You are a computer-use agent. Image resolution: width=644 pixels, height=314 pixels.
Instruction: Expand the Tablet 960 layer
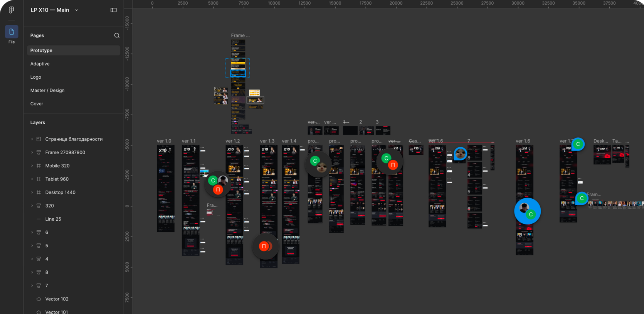(32, 179)
